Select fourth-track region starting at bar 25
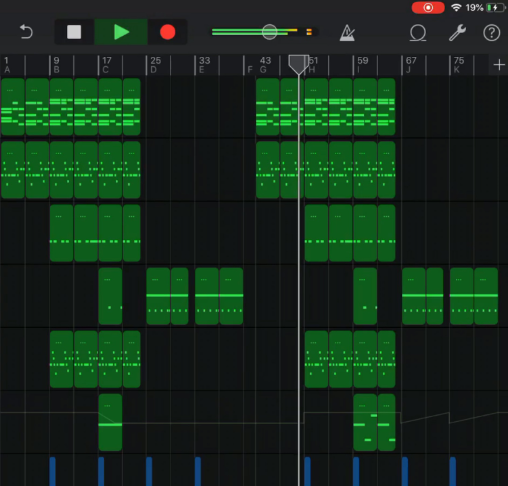The height and width of the screenshot is (486, 508). (x=158, y=296)
